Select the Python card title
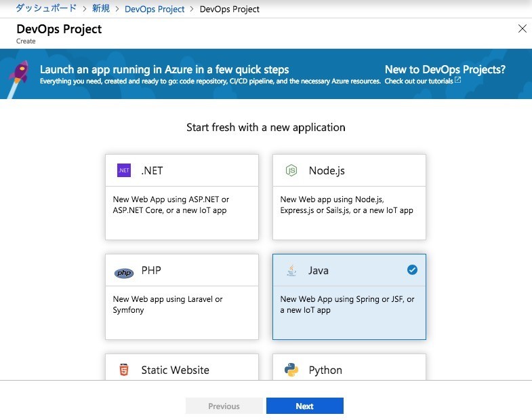Viewport: 532px width, 420px height. 325,370
